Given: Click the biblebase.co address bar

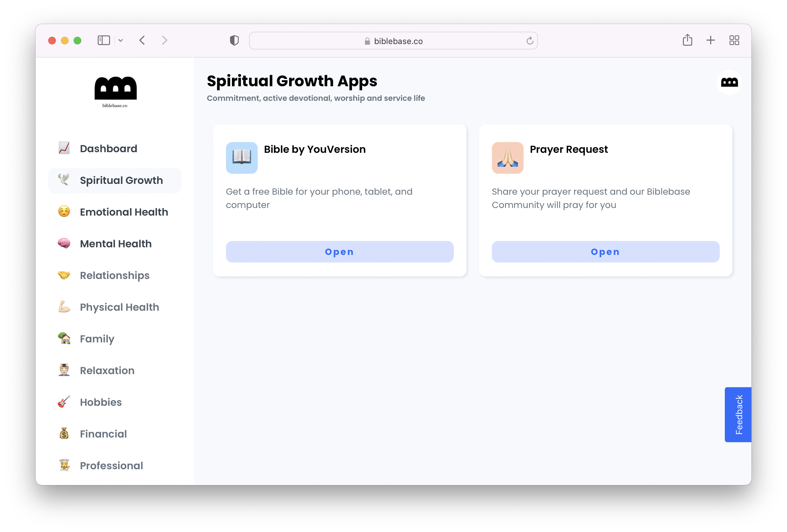Looking at the screenshot, I should (393, 41).
